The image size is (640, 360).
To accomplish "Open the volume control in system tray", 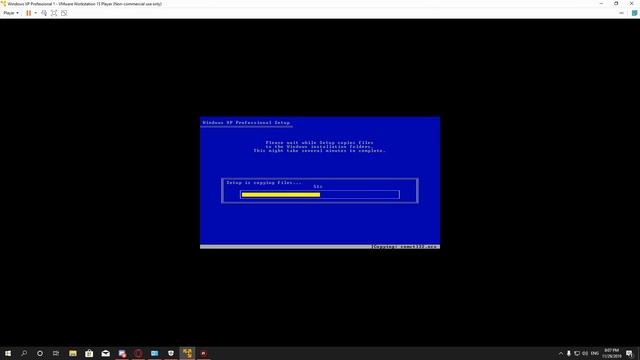I will tap(585, 353).
